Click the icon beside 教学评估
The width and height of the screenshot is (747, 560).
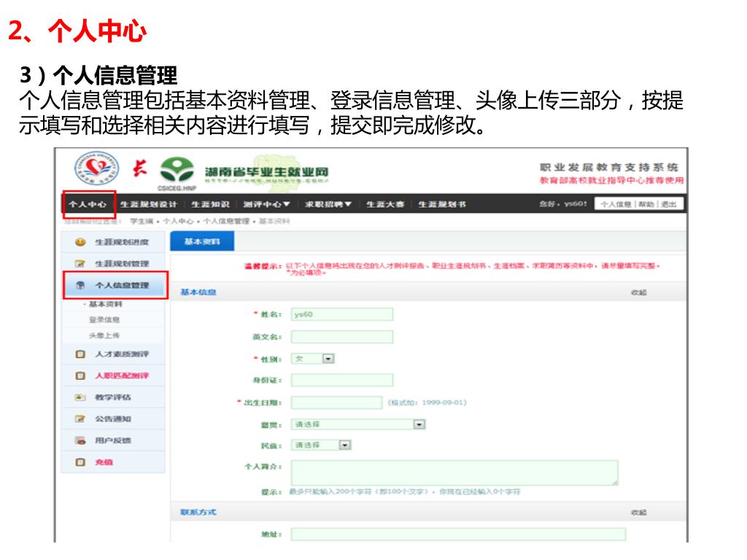80,397
